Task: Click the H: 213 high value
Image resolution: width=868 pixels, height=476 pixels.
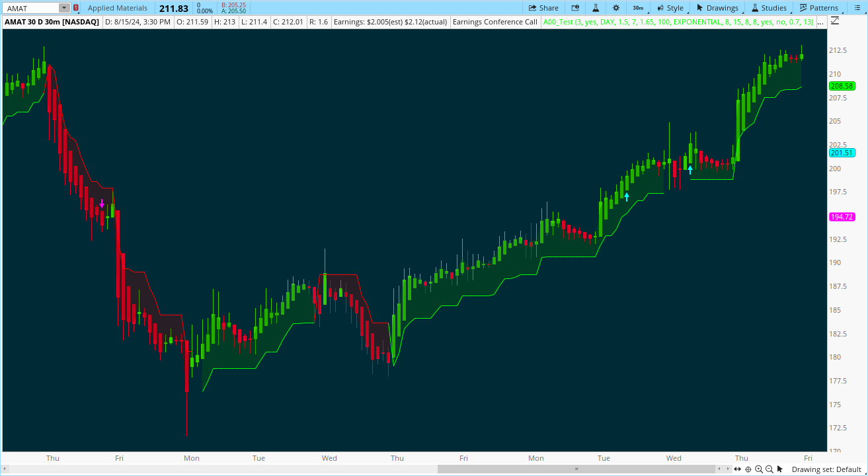Action: click(x=225, y=22)
